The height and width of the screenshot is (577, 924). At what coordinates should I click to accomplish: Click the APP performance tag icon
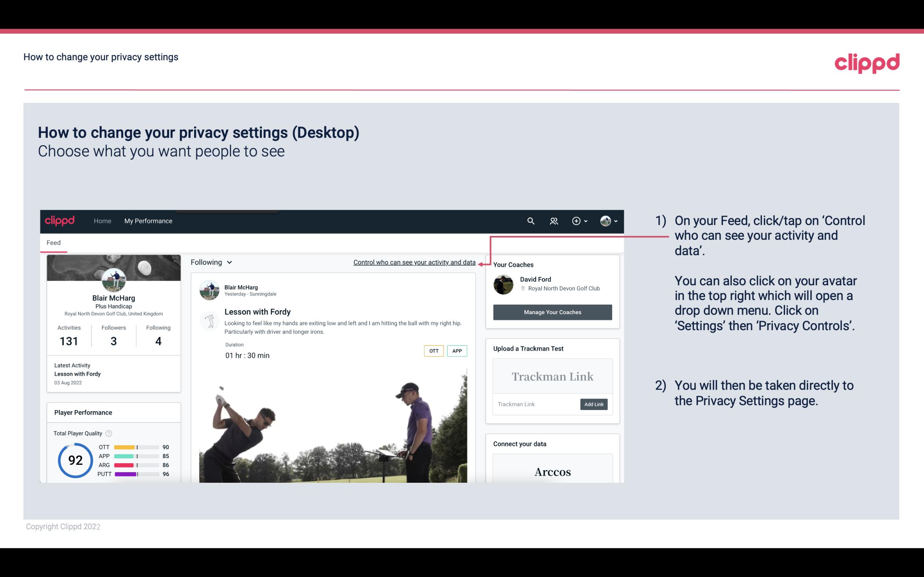(457, 351)
